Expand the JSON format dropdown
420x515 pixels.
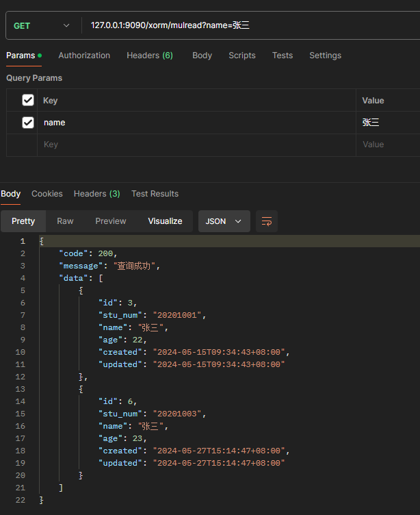tap(224, 221)
